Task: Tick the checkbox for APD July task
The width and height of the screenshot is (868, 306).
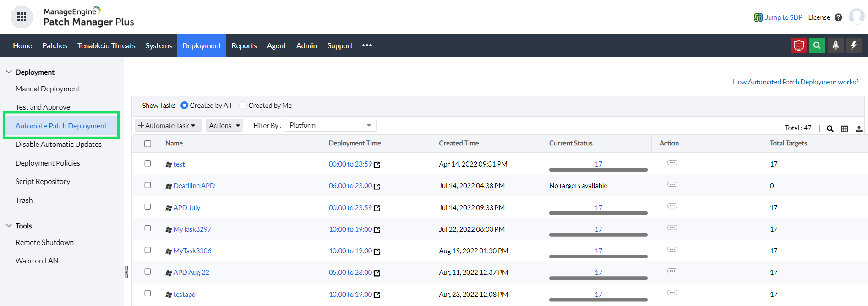Action: point(147,207)
